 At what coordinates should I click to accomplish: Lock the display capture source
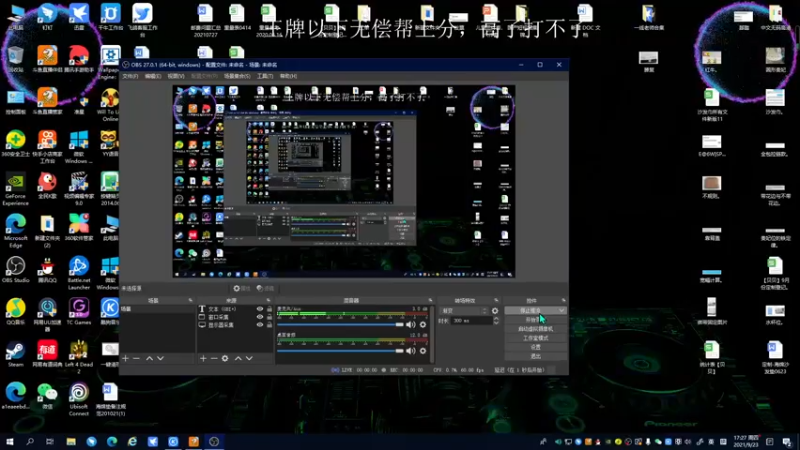click(x=269, y=324)
